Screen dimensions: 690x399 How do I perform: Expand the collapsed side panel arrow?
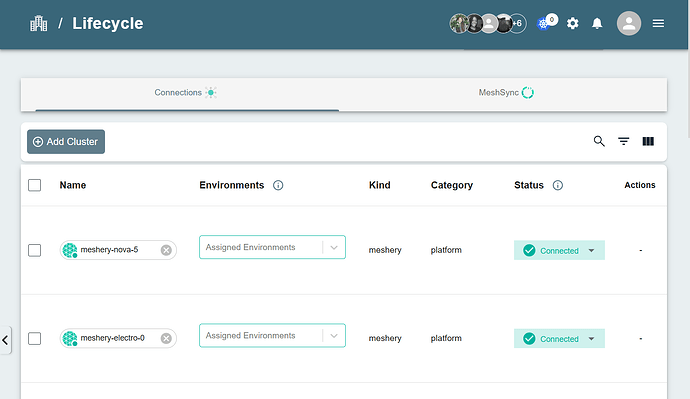coord(5,340)
